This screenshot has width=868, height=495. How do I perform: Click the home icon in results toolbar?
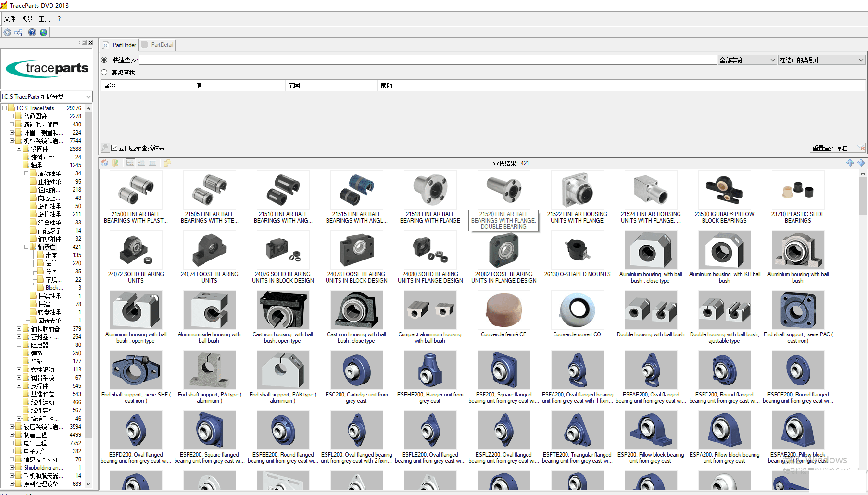105,163
